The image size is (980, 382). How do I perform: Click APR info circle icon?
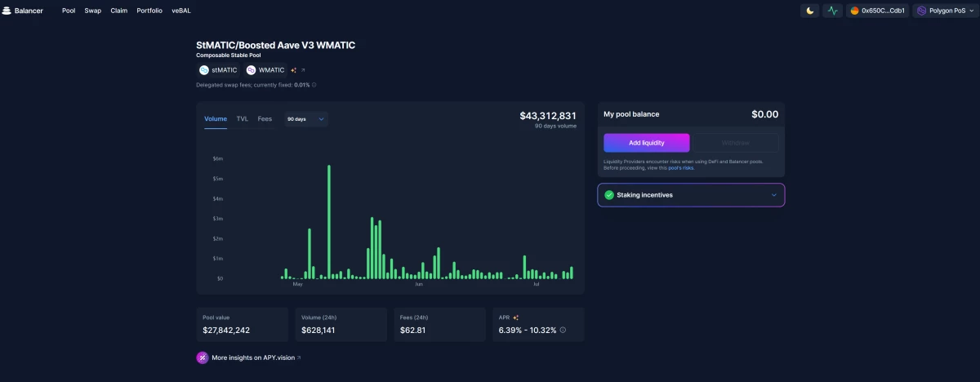[x=563, y=331]
